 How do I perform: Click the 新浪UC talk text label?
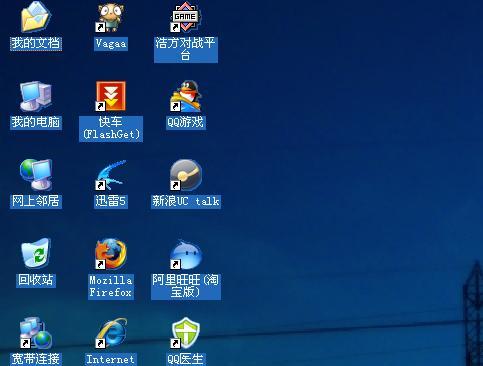click(x=186, y=202)
